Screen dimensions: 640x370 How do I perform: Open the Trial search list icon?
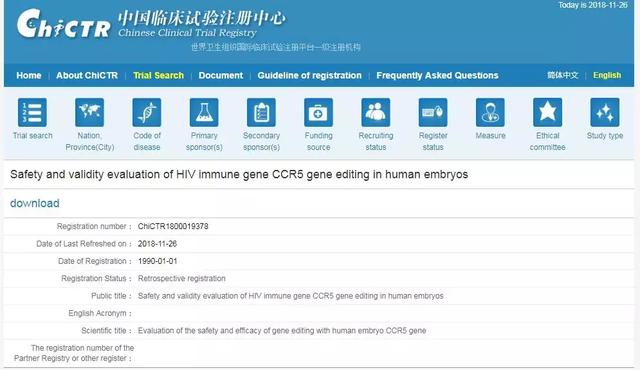(32, 112)
